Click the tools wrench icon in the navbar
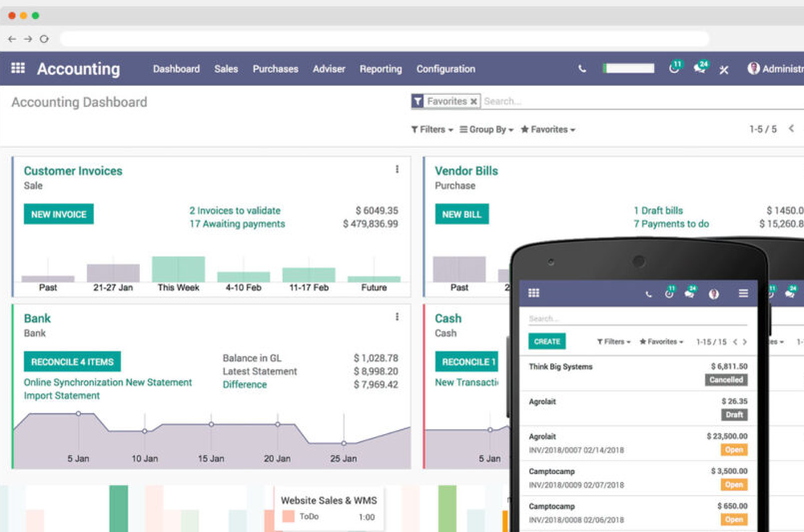 [x=724, y=70]
